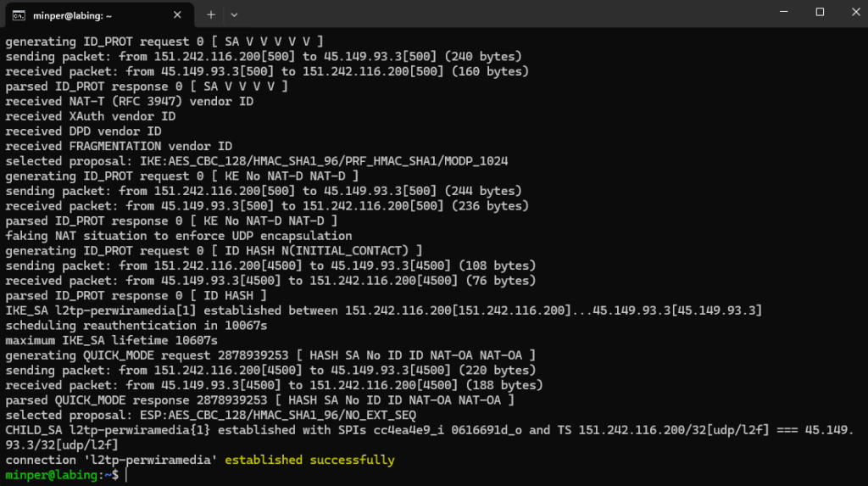Minimize the terminal window
868x486 pixels.
[781, 12]
